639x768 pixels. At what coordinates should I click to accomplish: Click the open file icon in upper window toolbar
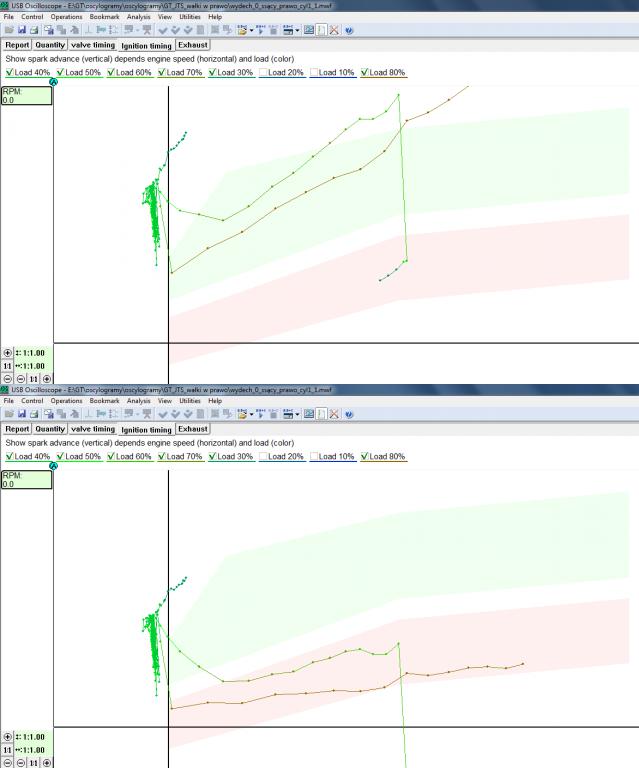(x=9, y=30)
